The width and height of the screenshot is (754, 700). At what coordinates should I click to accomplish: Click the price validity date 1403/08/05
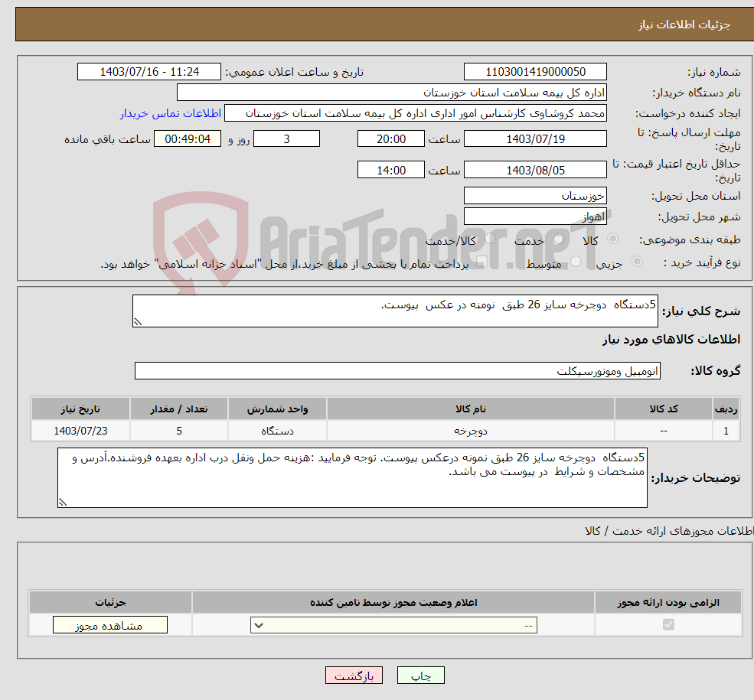pos(535,170)
